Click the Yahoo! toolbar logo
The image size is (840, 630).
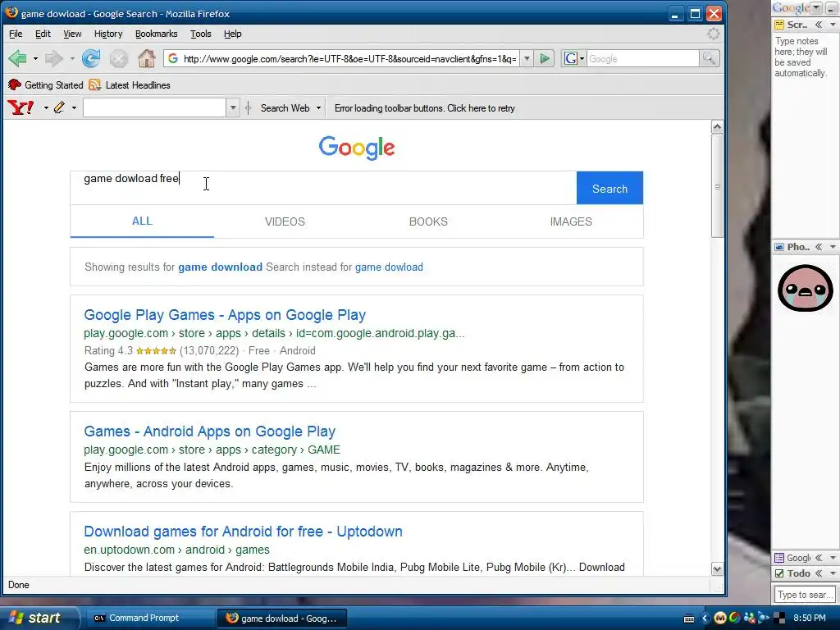[21, 107]
